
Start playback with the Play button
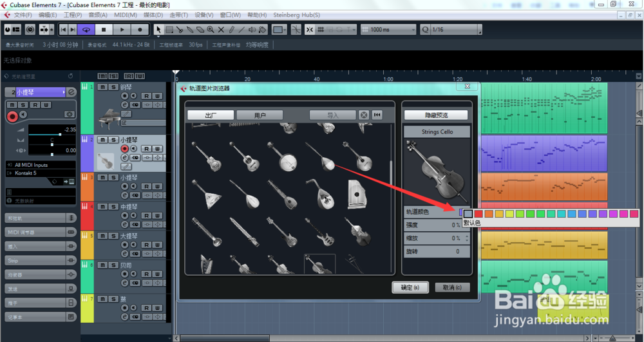pyautogui.click(x=122, y=30)
